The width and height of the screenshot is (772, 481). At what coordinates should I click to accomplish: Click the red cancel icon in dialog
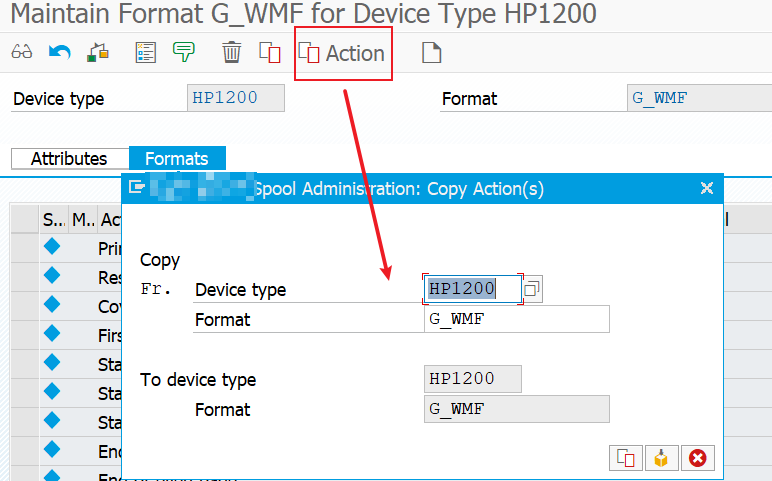coord(698,458)
